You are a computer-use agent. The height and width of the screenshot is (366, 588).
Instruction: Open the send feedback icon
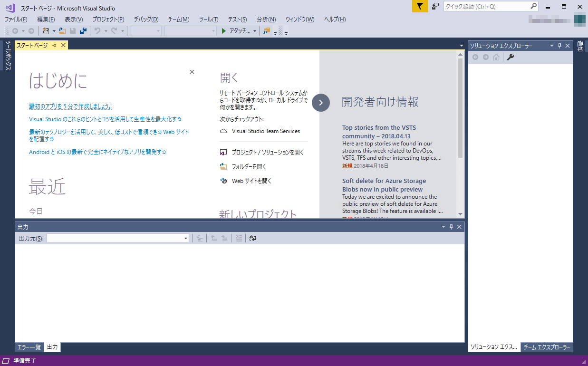point(435,6)
